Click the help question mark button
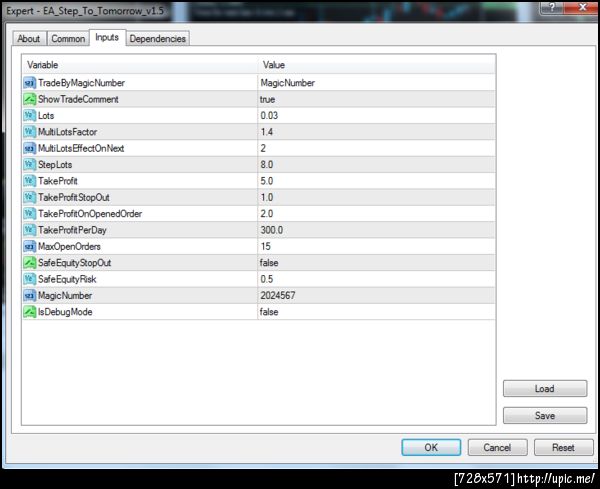 pos(552,7)
